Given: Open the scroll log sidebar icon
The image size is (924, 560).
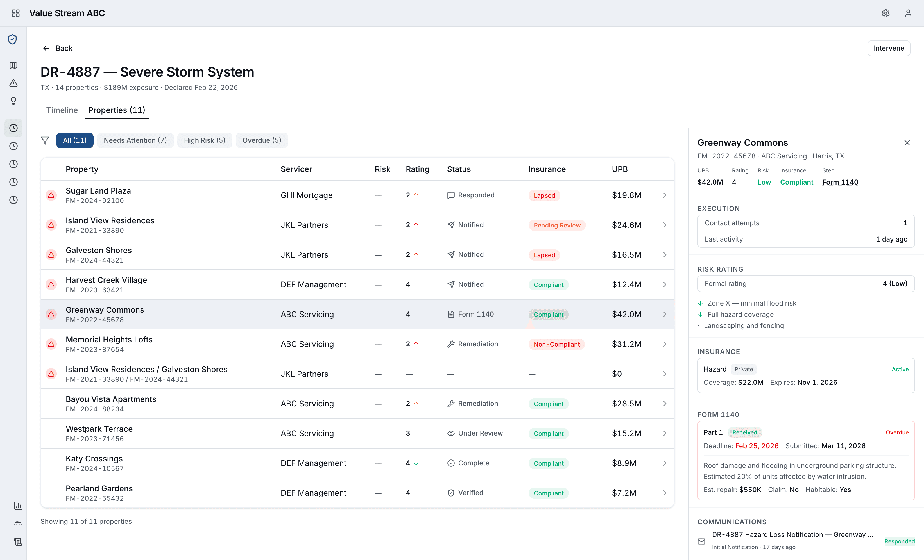Looking at the screenshot, I should (18, 542).
